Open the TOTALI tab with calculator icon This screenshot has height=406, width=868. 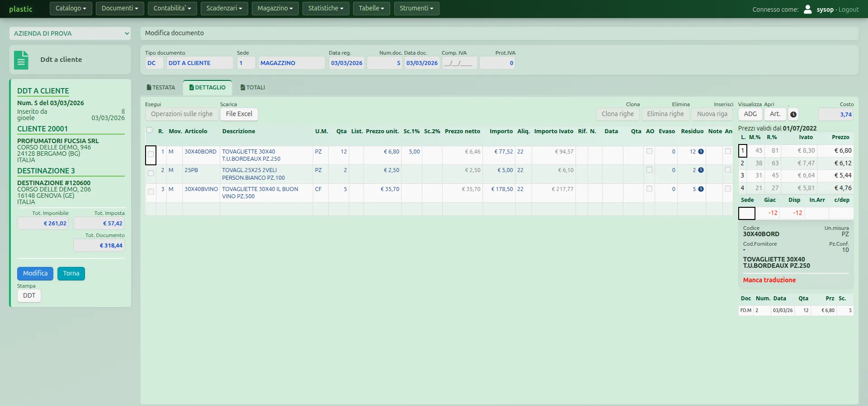(253, 88)
